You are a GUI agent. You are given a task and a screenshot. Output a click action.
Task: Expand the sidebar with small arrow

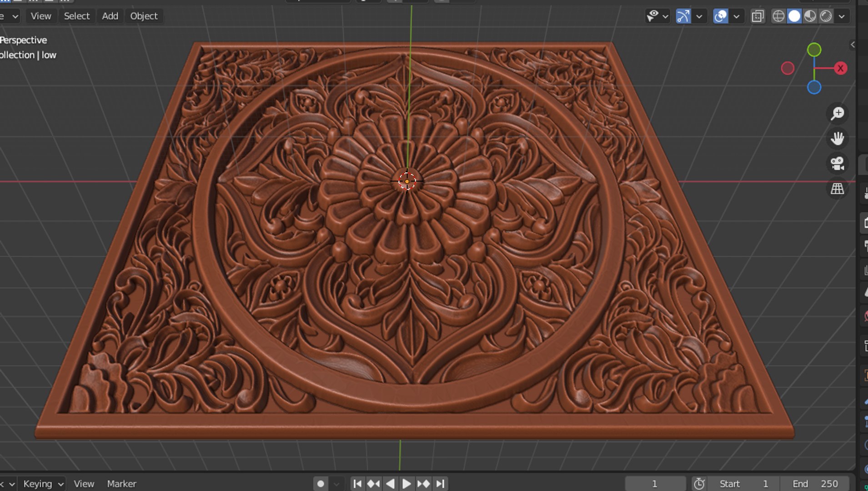[x=853, y=45]
